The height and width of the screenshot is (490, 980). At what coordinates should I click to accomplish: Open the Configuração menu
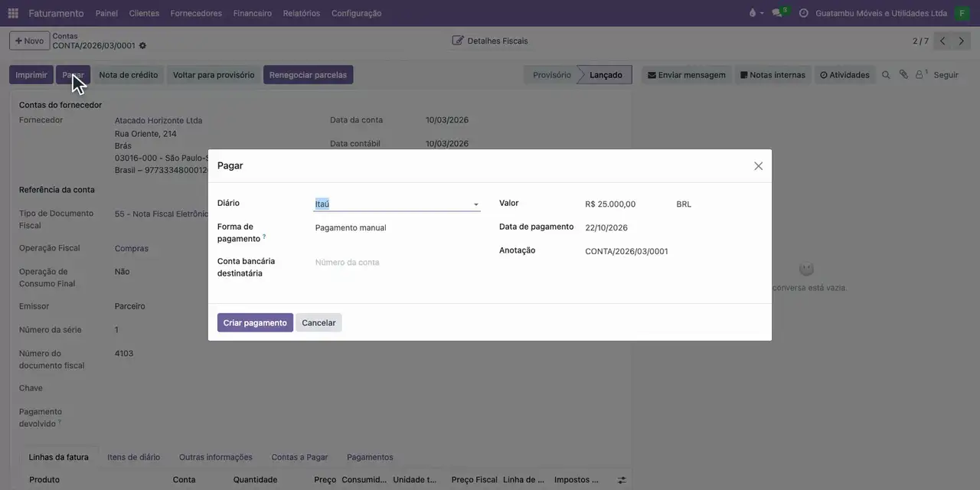click(357, 13)
